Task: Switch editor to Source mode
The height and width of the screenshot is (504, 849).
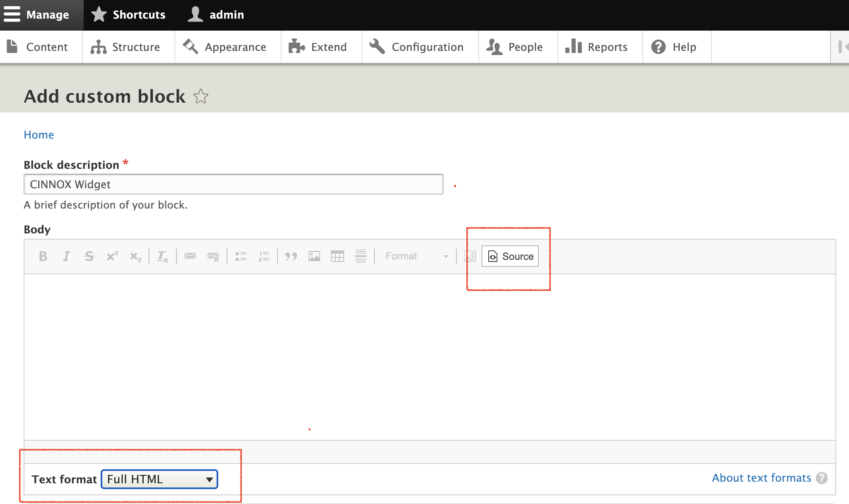Action: point(510,257)
